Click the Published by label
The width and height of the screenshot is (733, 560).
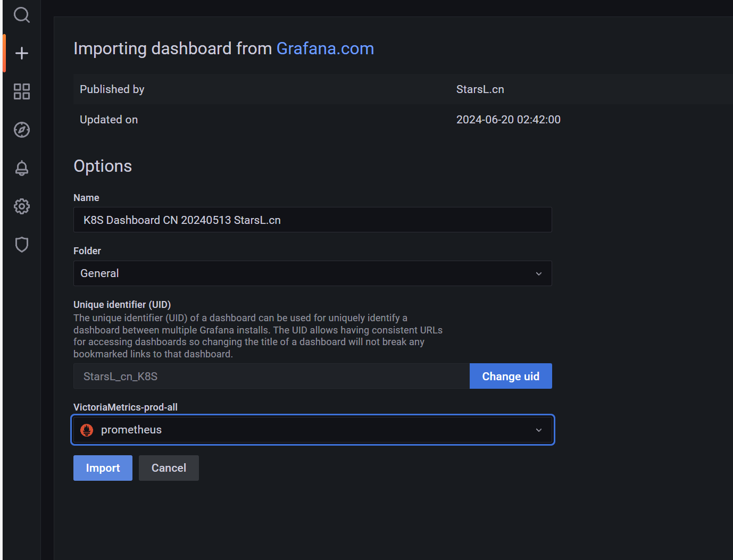tap(112, 89)
